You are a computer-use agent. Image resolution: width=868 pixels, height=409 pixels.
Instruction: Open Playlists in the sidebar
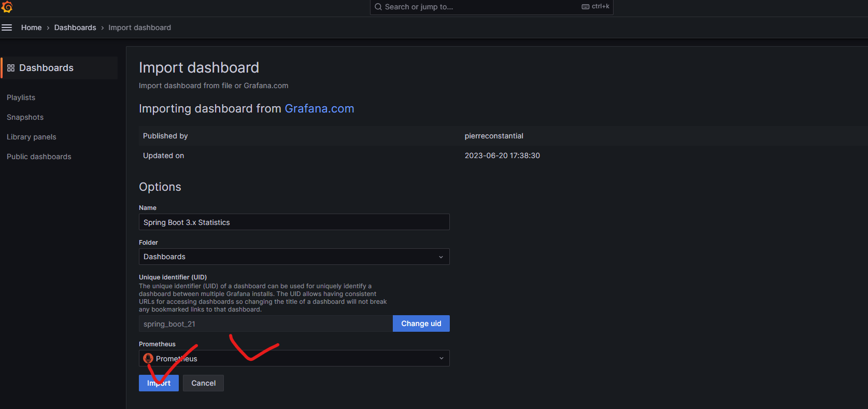(x=21, y=97)
